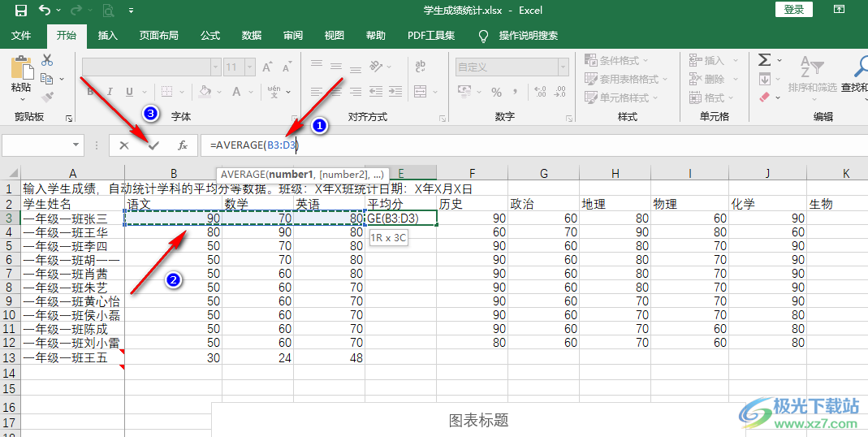868x437 pixels.
Task: Click the Save icon in the title bar
Action: coord(20,10)
